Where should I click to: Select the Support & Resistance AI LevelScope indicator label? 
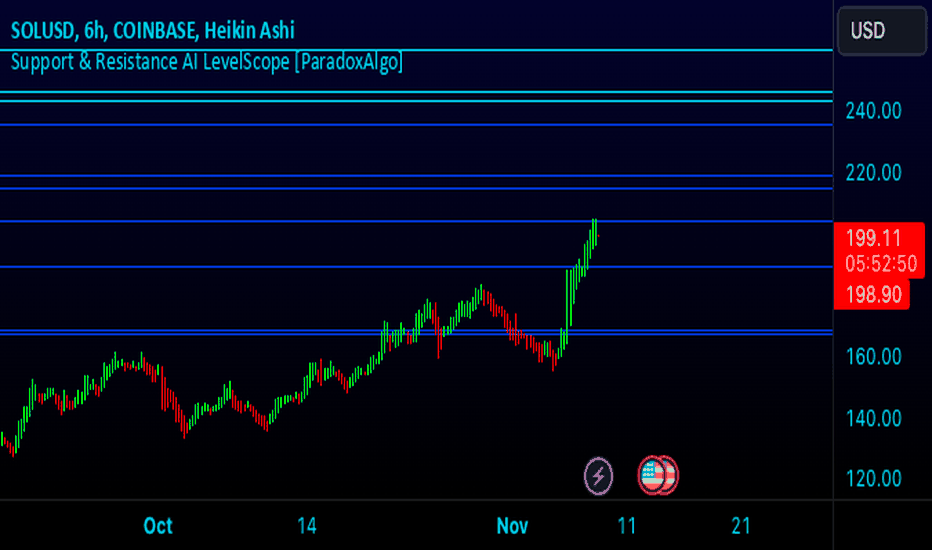(207, 62)
